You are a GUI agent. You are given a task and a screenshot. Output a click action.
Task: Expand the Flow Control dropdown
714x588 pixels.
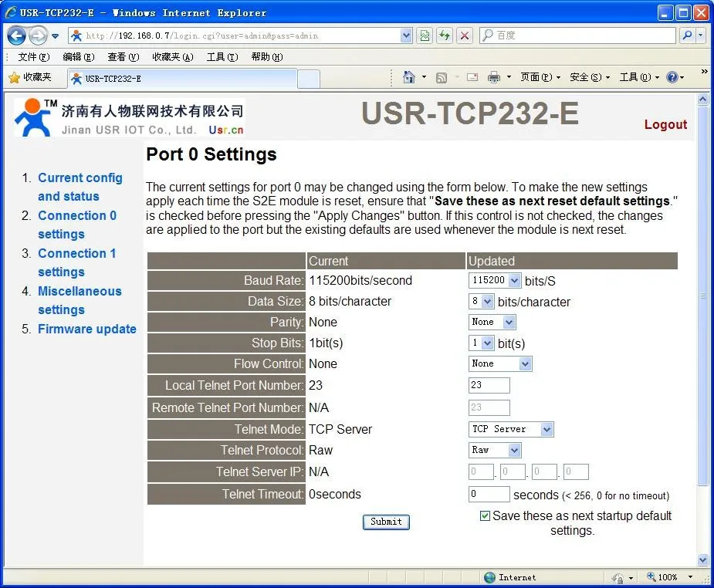pos(500,363)
